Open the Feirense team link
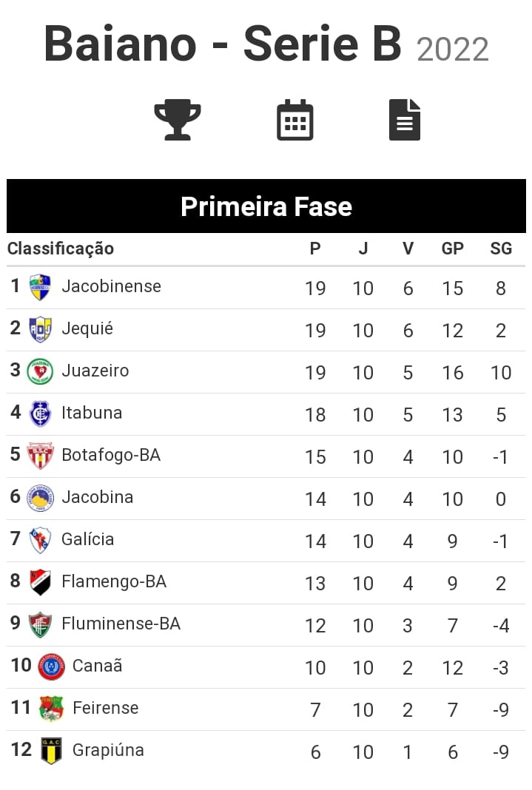The width and height of the screenshot is (532, 790). click(x=105, y=708)
